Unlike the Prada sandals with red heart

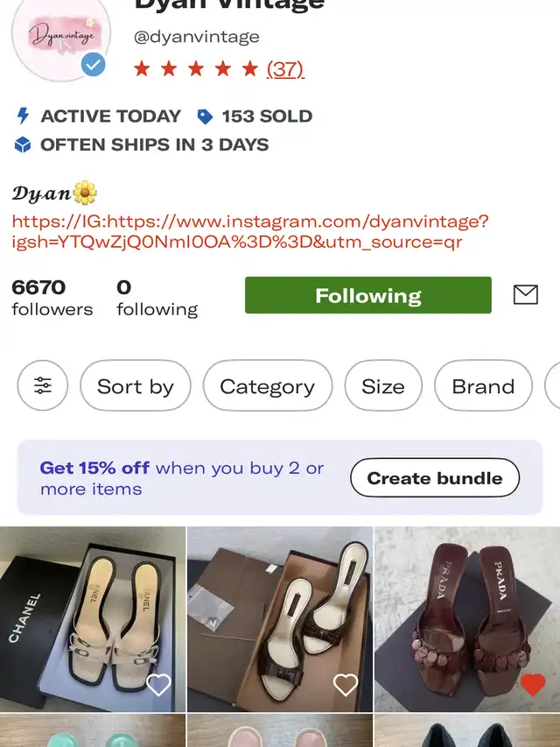pyautogui.click(x=532, y=685)
